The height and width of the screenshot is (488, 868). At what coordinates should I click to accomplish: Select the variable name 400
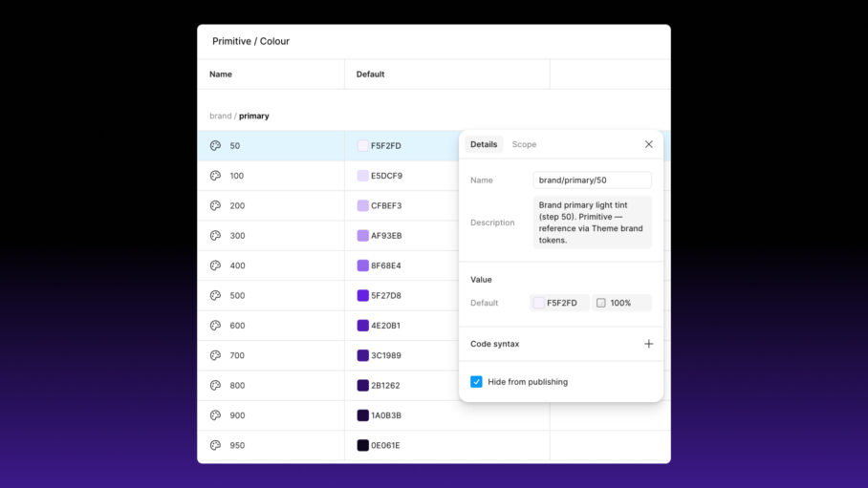[237, 265]
